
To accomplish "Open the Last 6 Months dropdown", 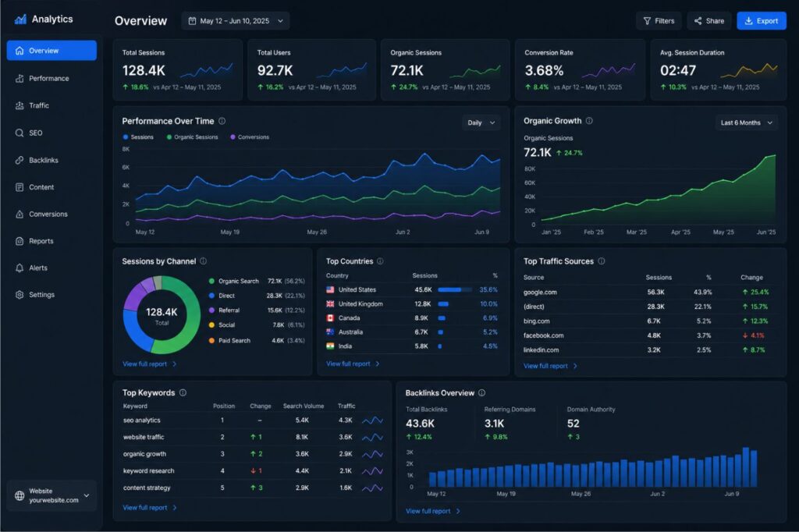I will click(747, 122).
